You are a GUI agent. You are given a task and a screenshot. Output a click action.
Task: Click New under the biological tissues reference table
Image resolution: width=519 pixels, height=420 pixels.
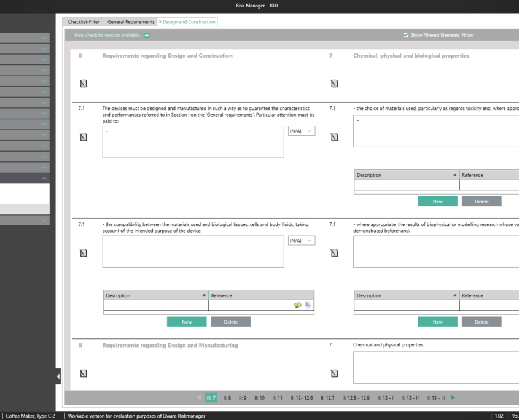187,322
